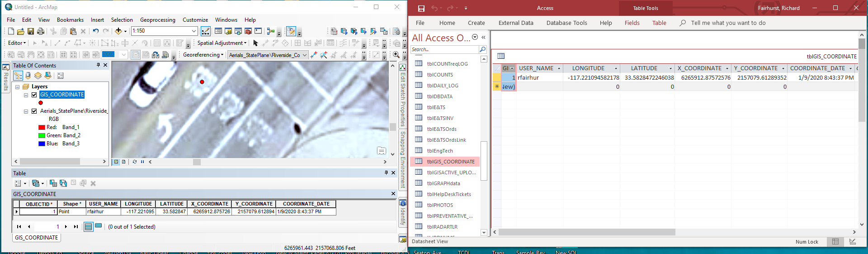
Task: Collapse the Layers tree node
Action: coord(18,86)
